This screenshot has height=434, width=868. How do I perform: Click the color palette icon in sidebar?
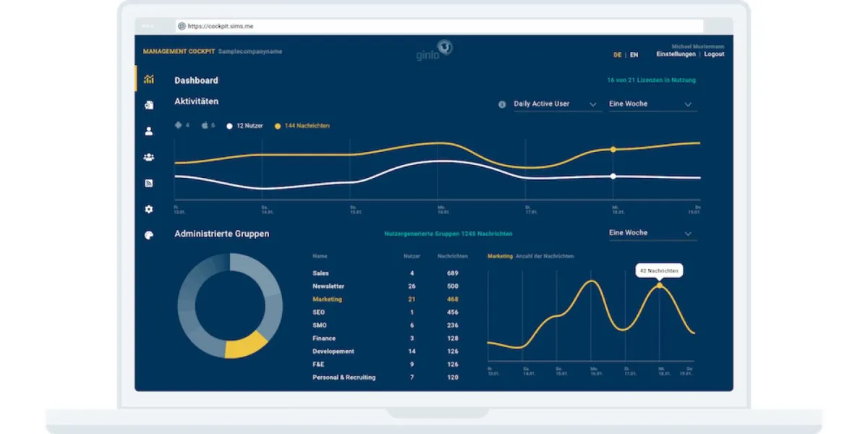coord(148,235)
